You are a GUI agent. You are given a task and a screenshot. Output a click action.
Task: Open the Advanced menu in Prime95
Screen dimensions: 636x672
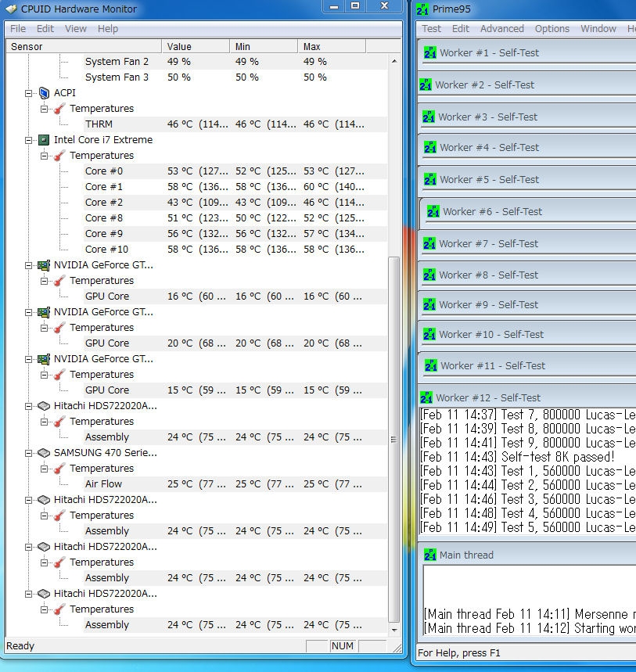point(501,28)
